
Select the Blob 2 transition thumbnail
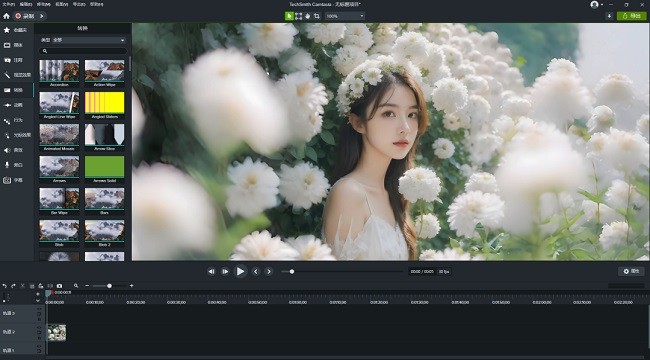click(104, 231)
